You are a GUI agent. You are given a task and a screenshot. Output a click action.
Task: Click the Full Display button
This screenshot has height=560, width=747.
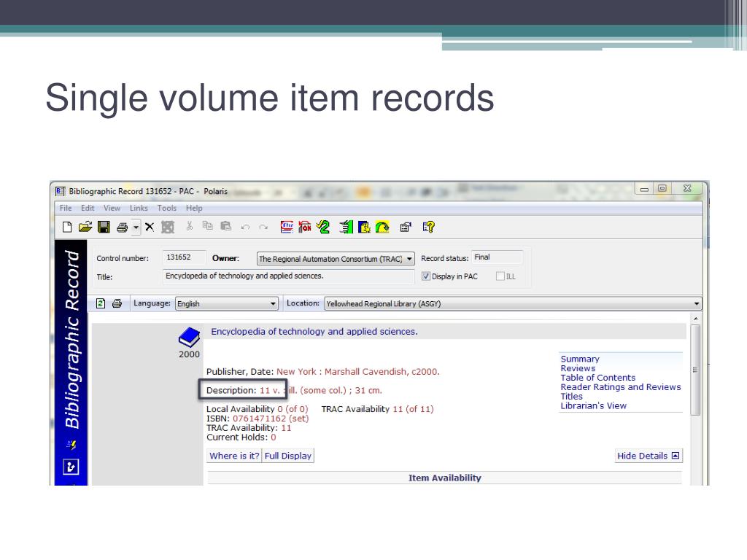(x=287, y=456)
